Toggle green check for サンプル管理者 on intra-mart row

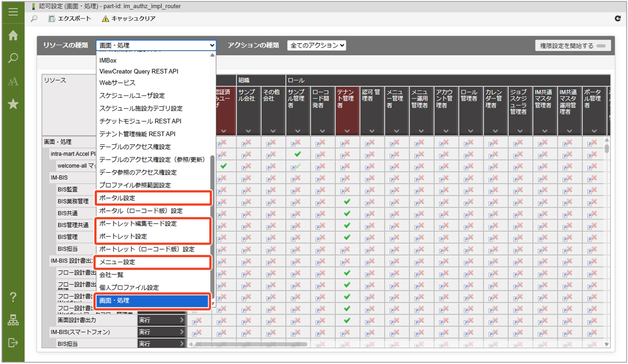point(297,154)
